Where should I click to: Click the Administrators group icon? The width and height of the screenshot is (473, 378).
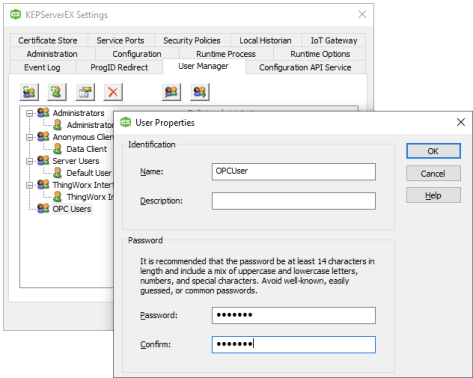pyautogui.click(x=43, y=113)
